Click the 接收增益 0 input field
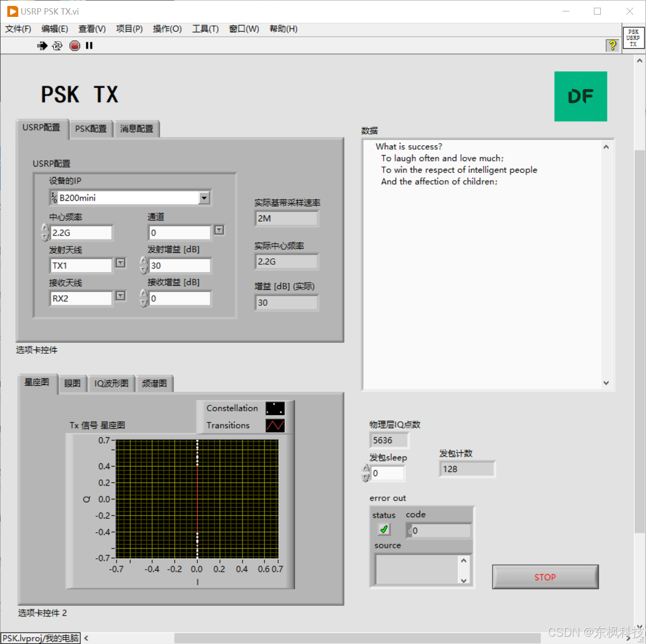The height and width of the screenshot is (644, 646). tap(180, 298)
